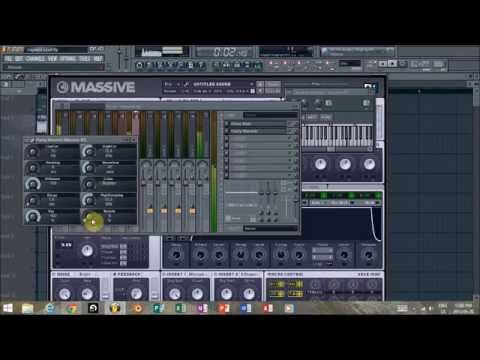Click the FL Studio song time display
The width and height of the screenshot is (480, 360).
coord(225,52)
